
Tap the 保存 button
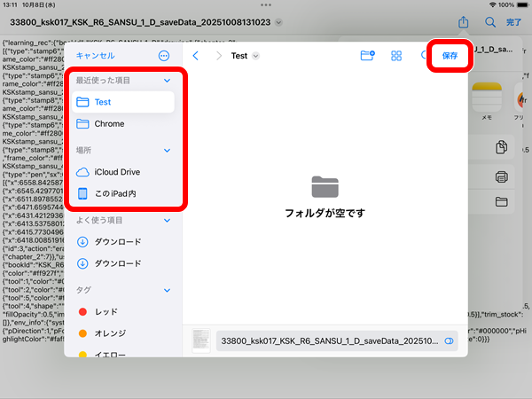450,56
